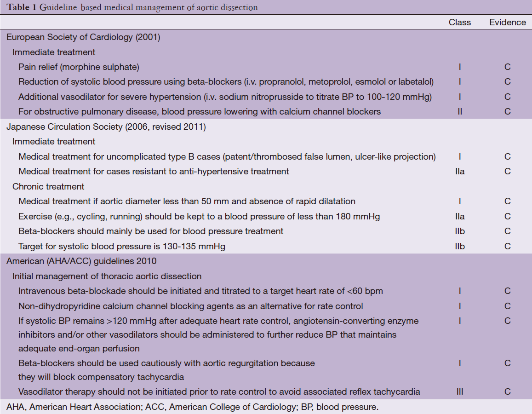The height and width of the screenshot is (414, 532).
Task: Click 'American (AHA/ACC) guidelines 2010' heading
Action: [x=81, y=261]
